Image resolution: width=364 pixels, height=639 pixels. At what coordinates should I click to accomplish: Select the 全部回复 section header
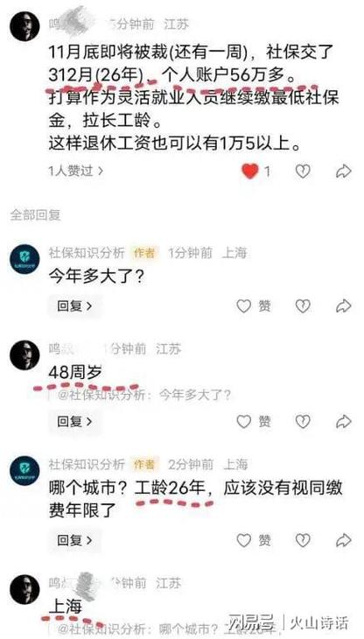click(35, 214)
